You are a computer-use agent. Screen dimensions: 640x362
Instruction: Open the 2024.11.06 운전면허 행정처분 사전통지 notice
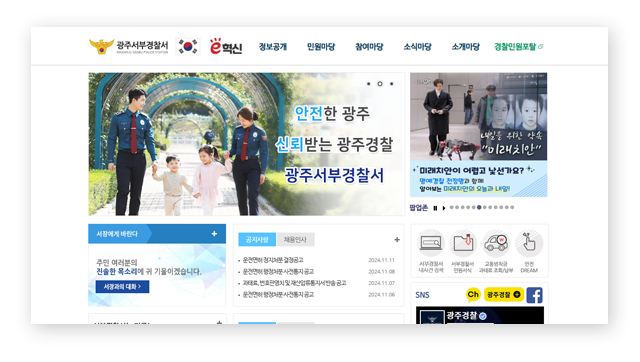tap(278, 294)
